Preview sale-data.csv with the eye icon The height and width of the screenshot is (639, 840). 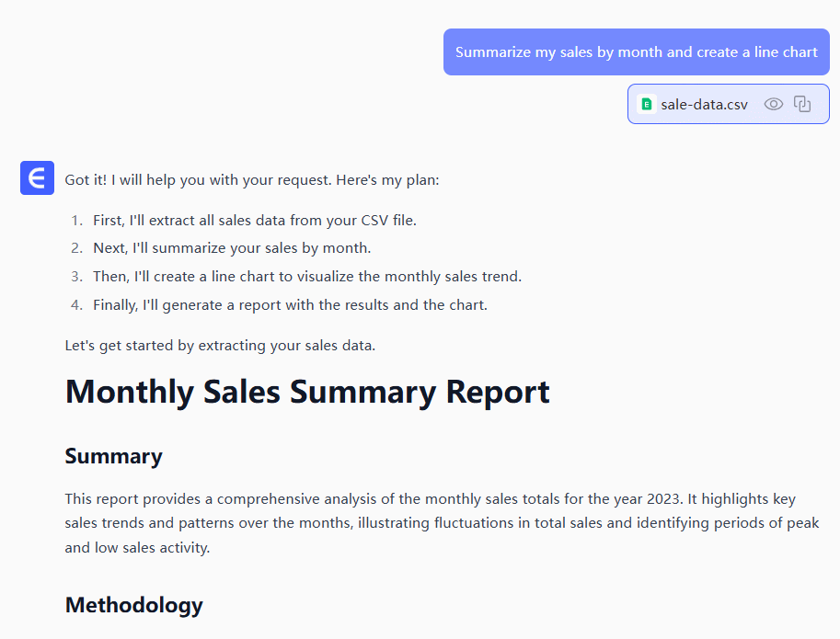pos(774,104)
